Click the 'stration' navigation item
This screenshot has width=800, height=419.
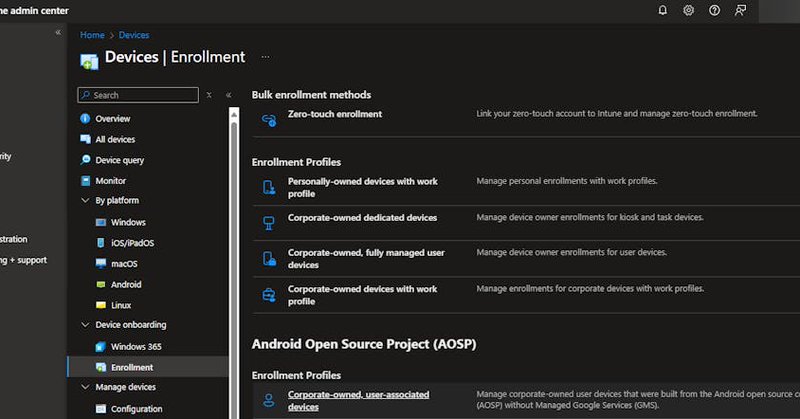(14, 239)
